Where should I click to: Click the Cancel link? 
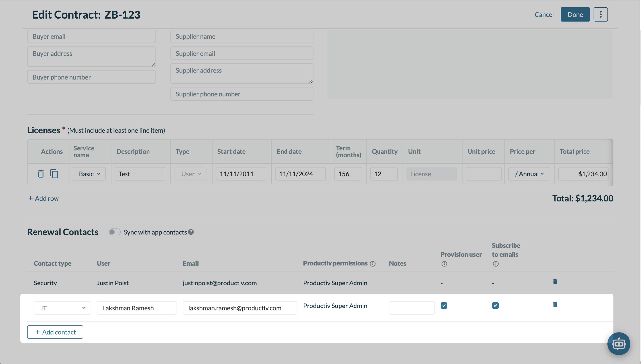(x=544, y=15)
